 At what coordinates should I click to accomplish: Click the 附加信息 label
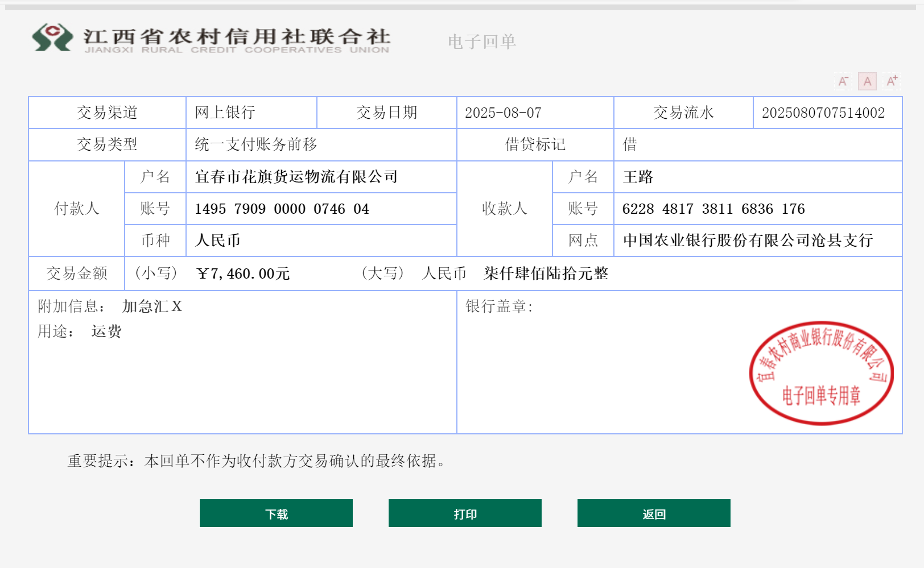coord(71,306)
